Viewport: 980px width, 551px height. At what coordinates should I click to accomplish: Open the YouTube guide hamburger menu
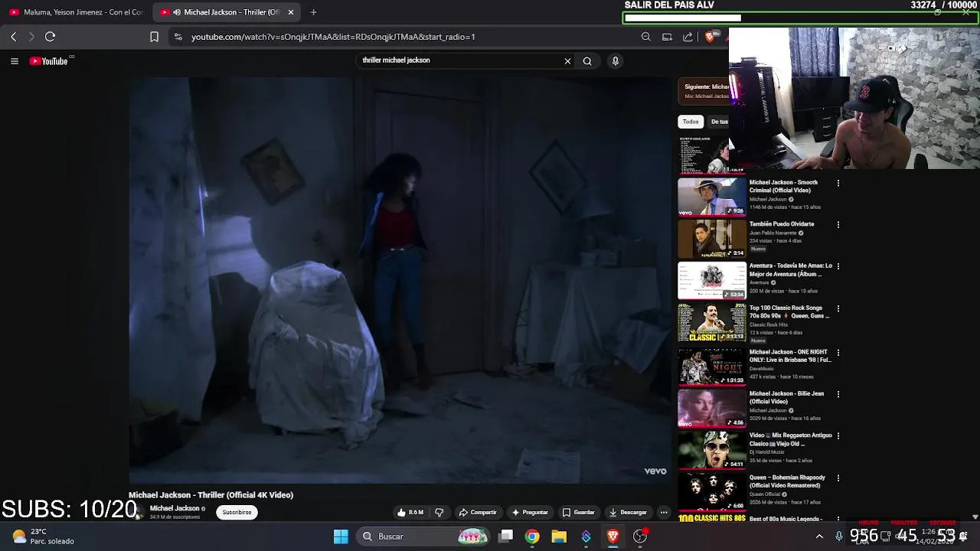pyautogui.click(x=15, y=61)
